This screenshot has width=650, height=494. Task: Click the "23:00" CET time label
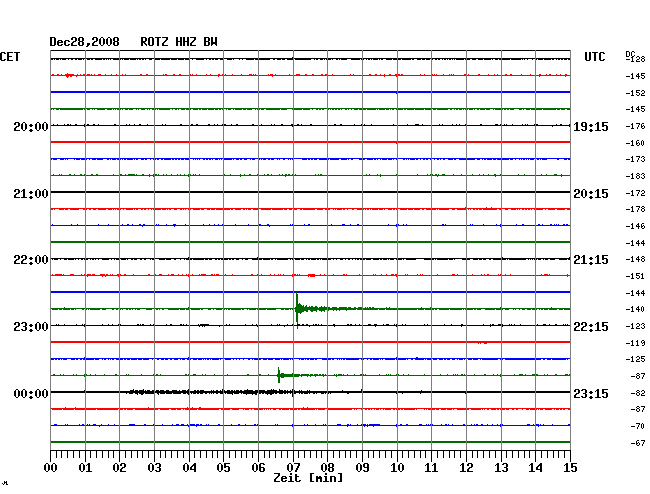[x=31, y=327]
